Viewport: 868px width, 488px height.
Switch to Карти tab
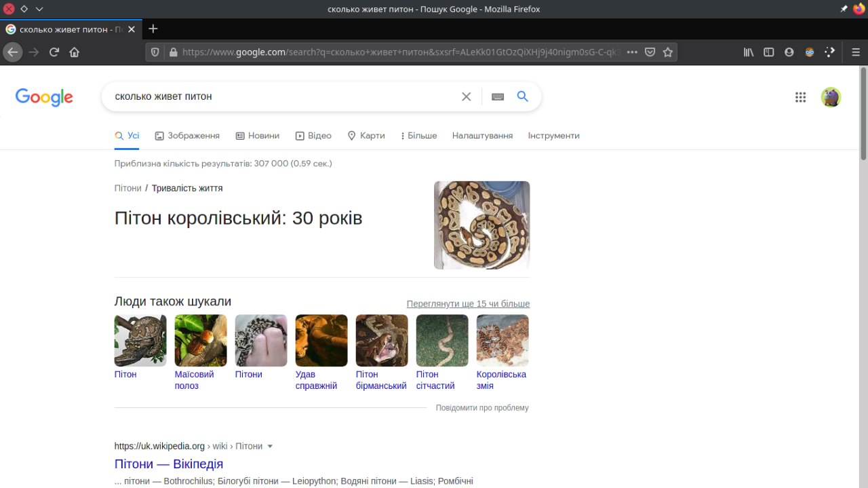(x=366, y=136)
